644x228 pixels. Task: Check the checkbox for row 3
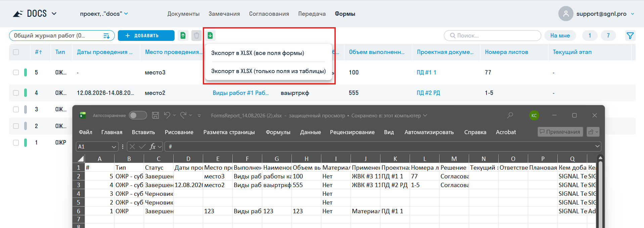point(16,109)
